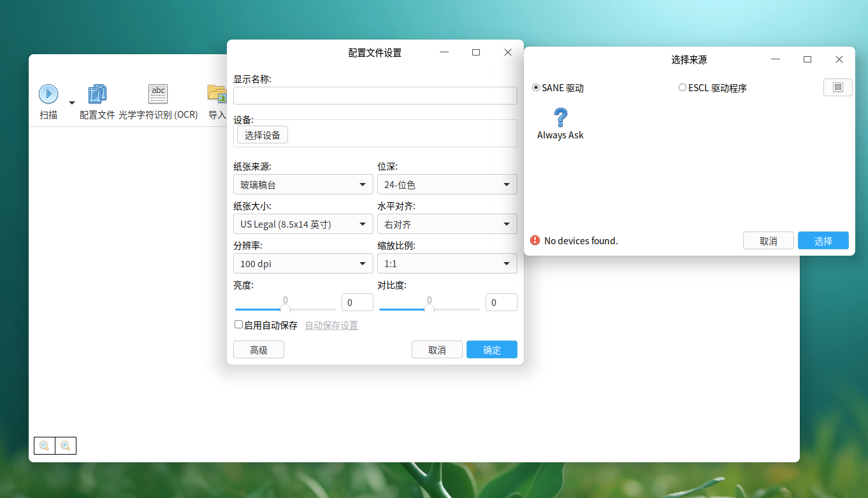The width and height of the screenshot is (868, 498).
Task: Open the 缩放比例 dropdown showing 1:1
Action: [x=447, y=263]
